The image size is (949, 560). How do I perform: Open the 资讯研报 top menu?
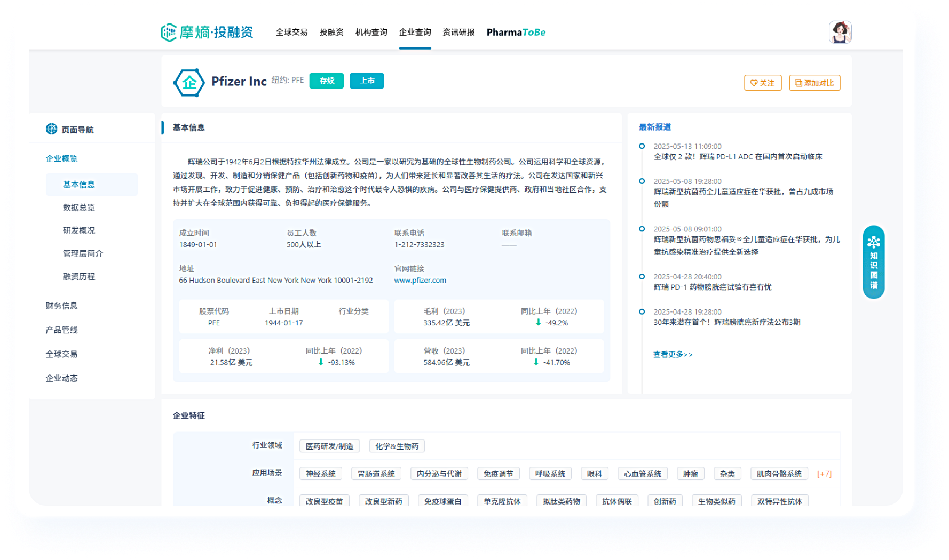[x=458, y=32]
